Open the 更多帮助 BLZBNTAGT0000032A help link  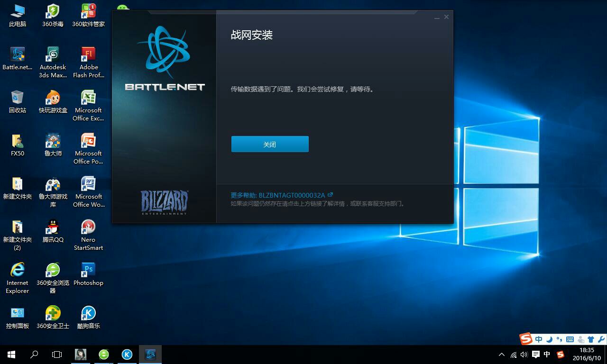tap(282, 195)
